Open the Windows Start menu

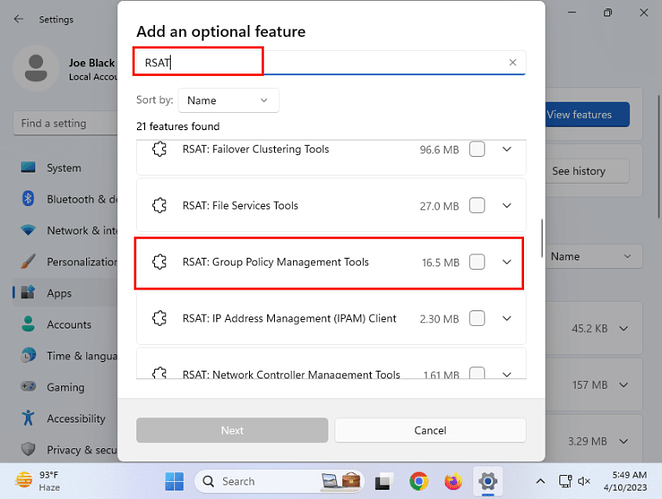[174, 481]
